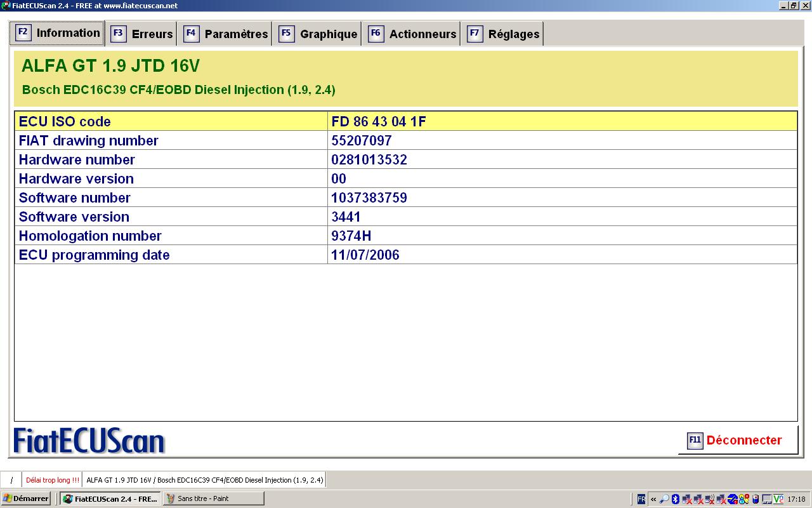
Task: Open the F6 Actionneurs tab
Action: pos(412,34)
